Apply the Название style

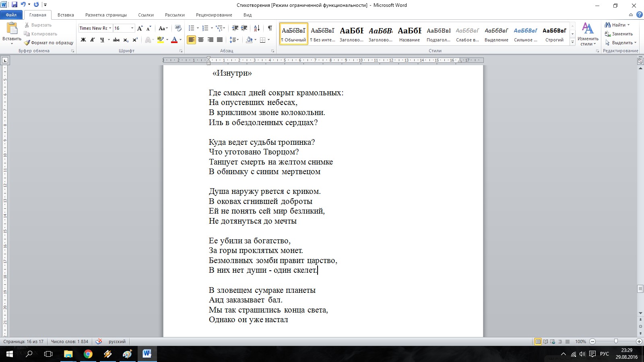(410, 34)
